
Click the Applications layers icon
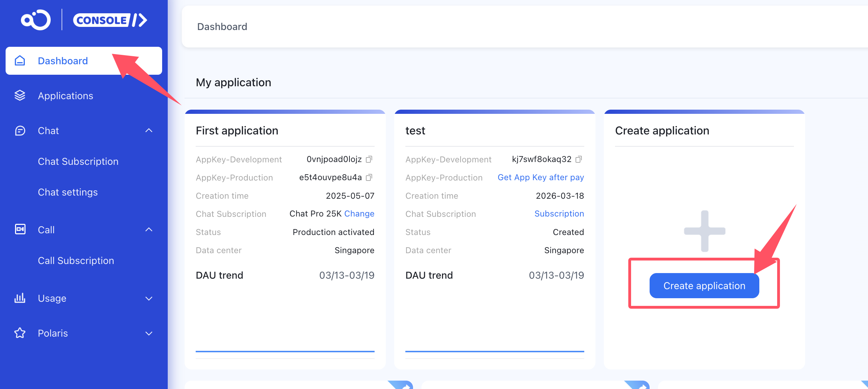click(20, 95)
